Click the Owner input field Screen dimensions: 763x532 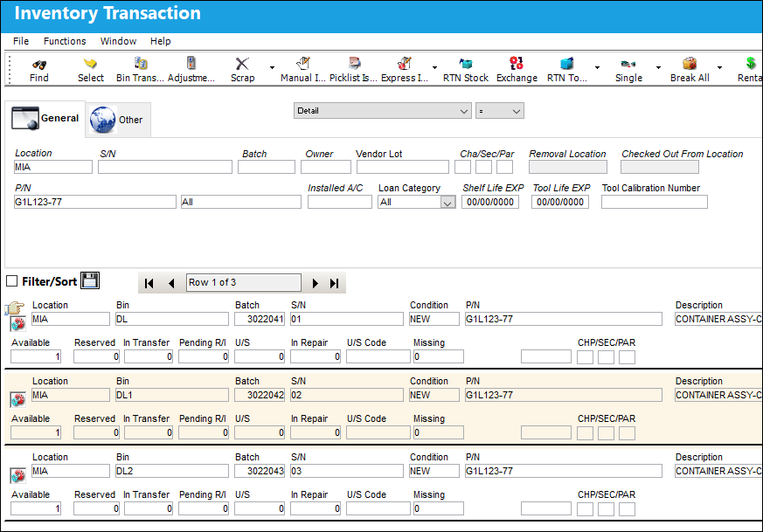[325, 167]
